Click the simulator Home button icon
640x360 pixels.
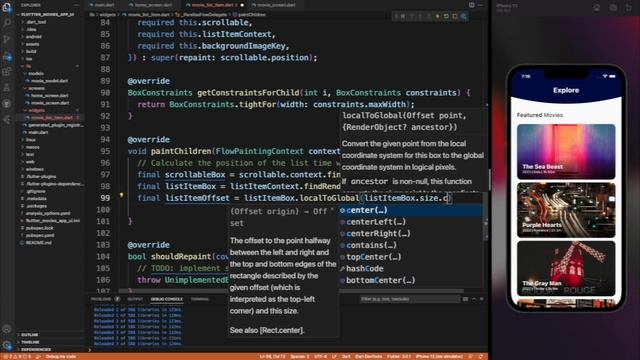pos(597,7)
